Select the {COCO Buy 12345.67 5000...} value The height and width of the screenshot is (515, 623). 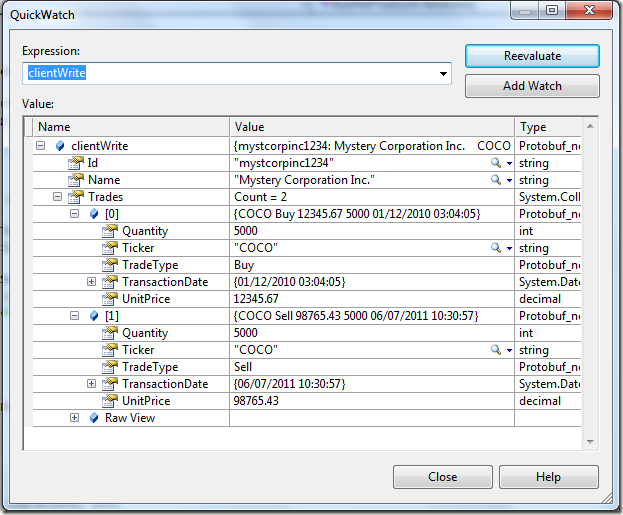[x=372, y=214]
